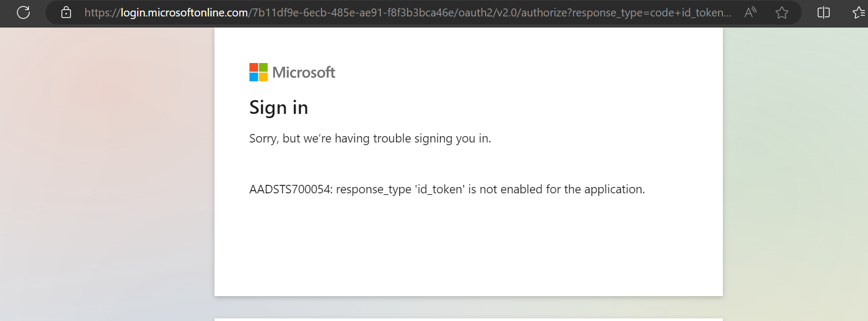
Task: Click the Sign in heading
Action: (x=279, y=108)
